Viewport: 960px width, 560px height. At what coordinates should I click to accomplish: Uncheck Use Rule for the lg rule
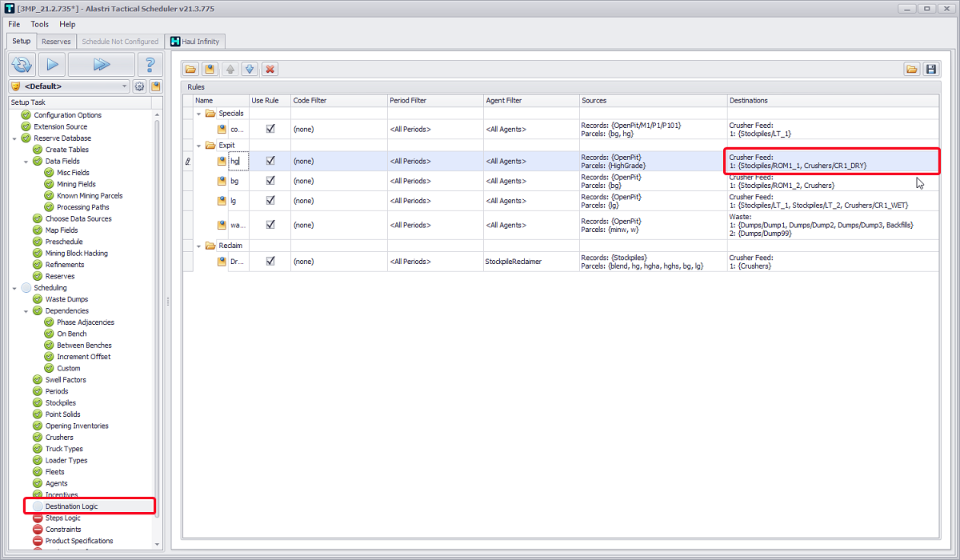tap(270, 201)
